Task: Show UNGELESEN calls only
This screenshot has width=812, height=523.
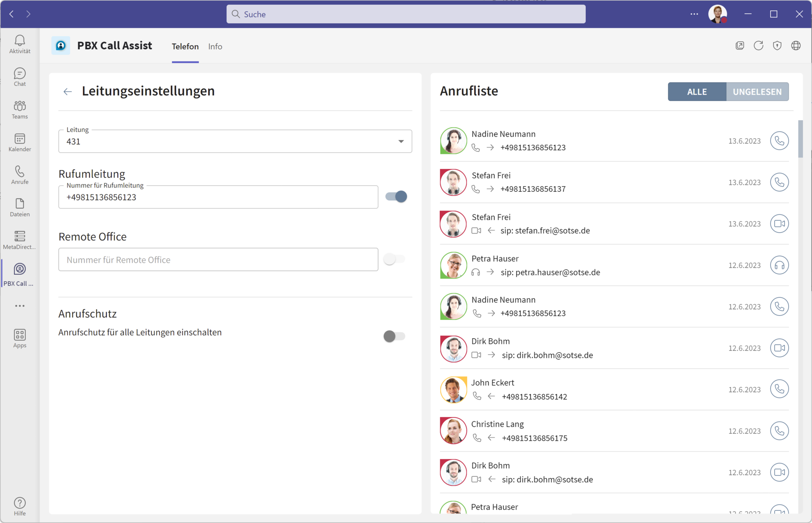Action: pyautogui.click(x=757, y=92)
